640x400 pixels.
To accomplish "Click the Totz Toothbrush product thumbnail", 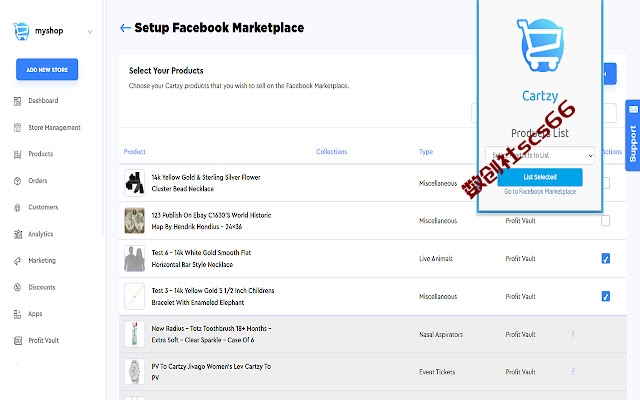I will coord(134,334).
